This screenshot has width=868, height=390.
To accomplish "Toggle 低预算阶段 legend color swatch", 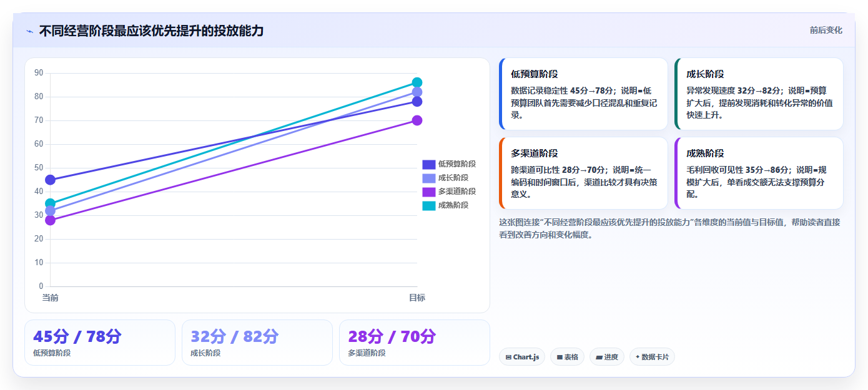I will click(429, 164).
